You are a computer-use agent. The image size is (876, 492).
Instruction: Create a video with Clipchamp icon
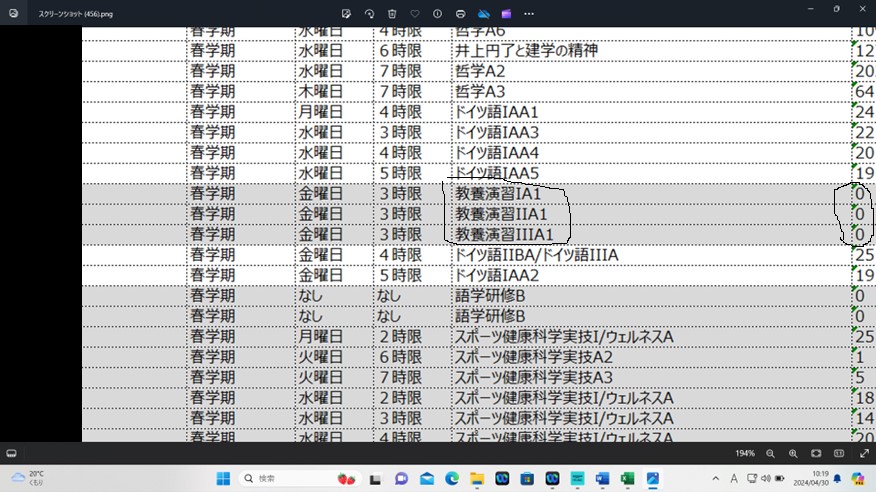pyautogui.click(x=506, y=13)
